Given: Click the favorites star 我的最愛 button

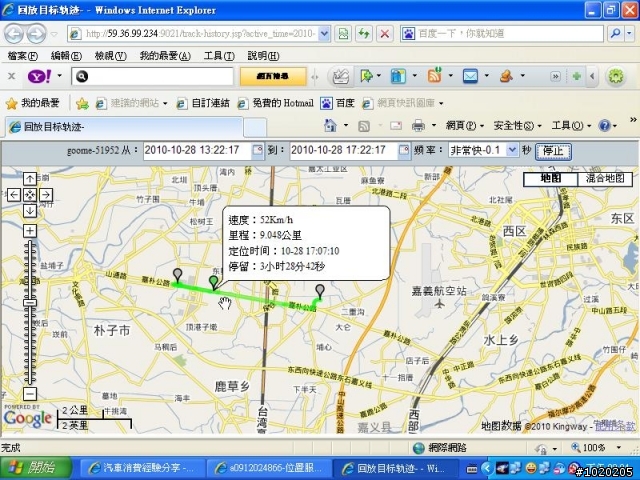Looking at the screenshot, I should (x=33, y=103).
